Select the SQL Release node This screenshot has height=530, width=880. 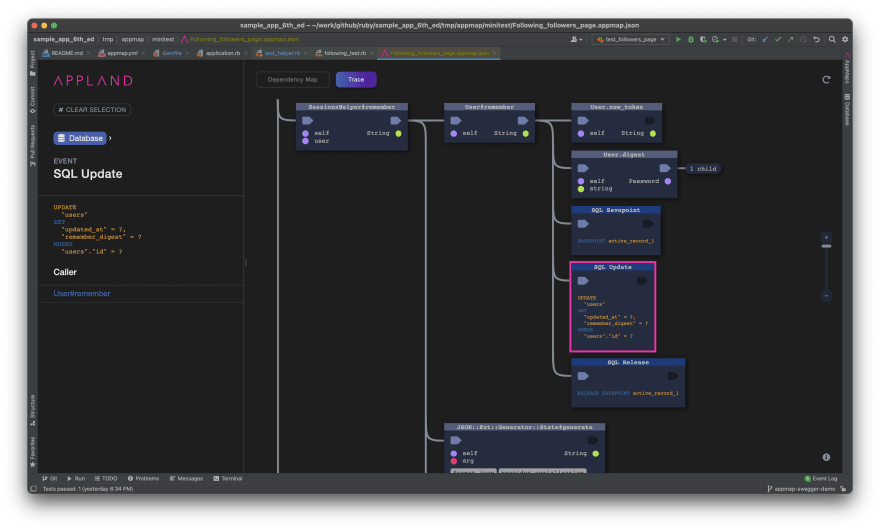[x=628, y=383]
